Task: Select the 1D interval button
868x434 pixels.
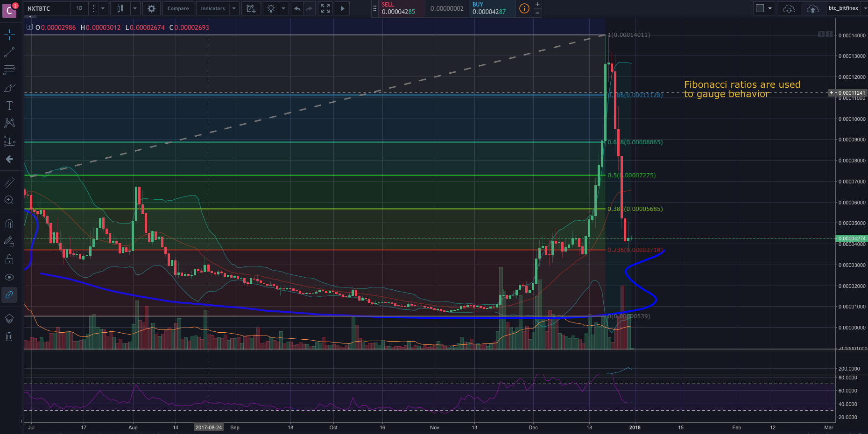Action: (79, 8)
